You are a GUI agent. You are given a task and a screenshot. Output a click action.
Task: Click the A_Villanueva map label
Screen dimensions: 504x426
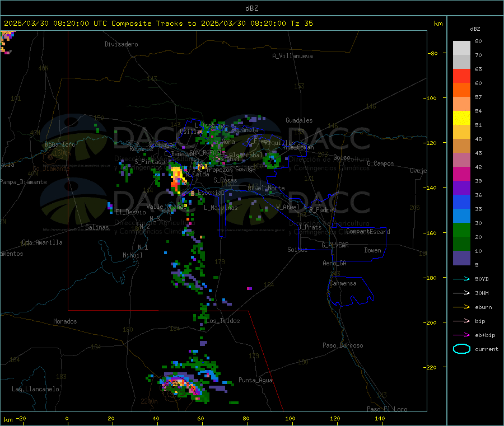[292, 56]
